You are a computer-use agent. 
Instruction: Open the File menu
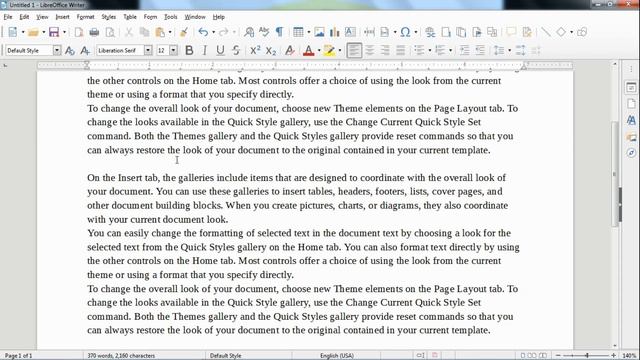click(8, 17)
